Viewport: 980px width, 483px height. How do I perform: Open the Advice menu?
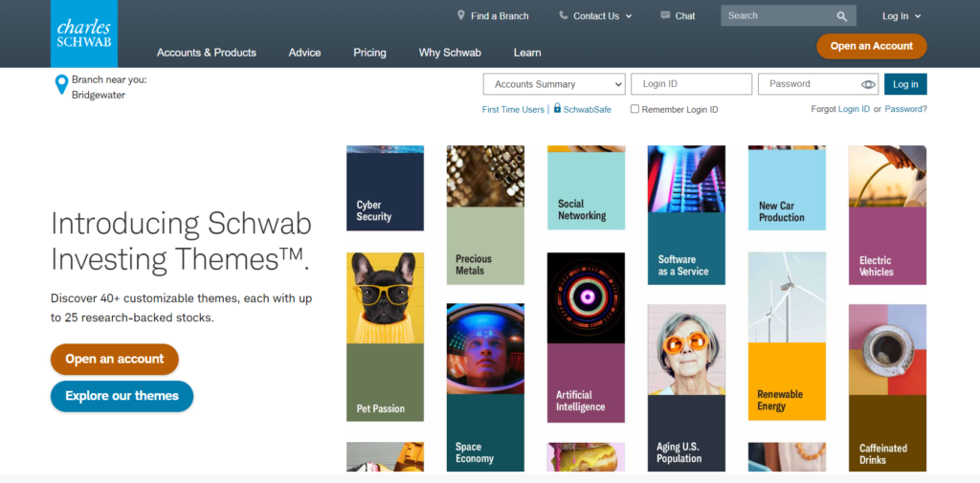pyautogui.click(x=304, y=53)
